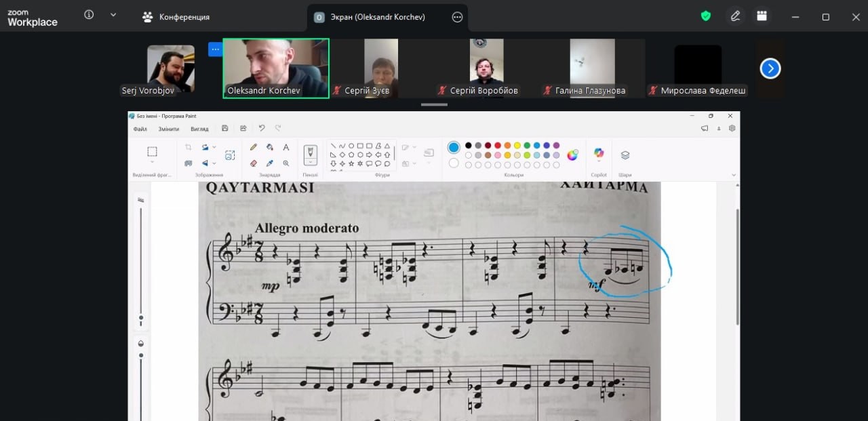Pick the Fill bucket tool
868x421 pixels.
coord(270,147)
